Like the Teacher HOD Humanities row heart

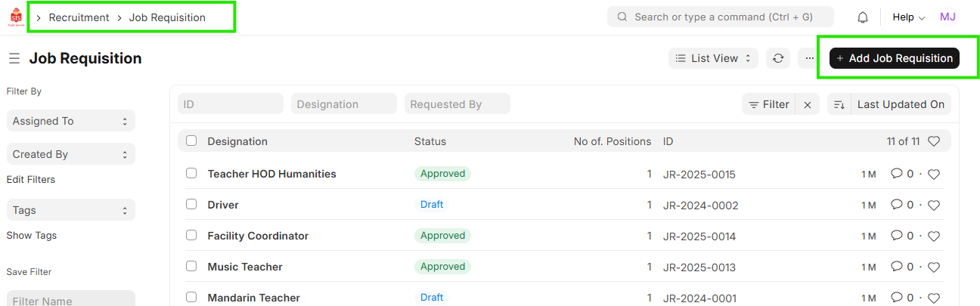tap(934, 175)
